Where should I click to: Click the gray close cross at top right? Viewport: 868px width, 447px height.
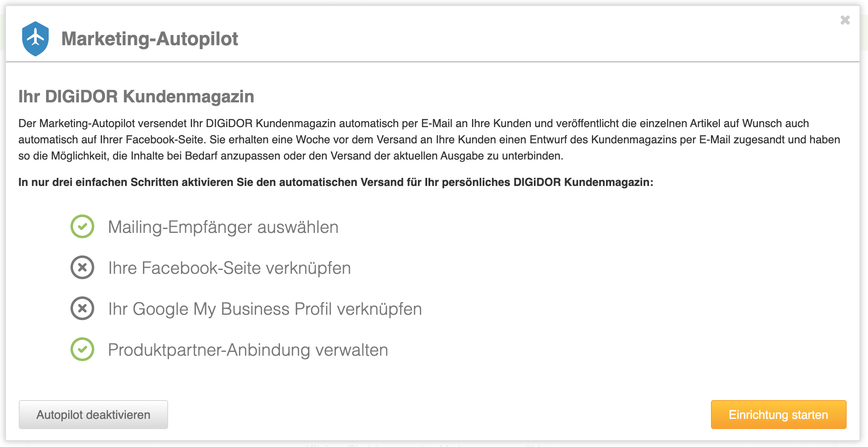[x=845, y=20]
